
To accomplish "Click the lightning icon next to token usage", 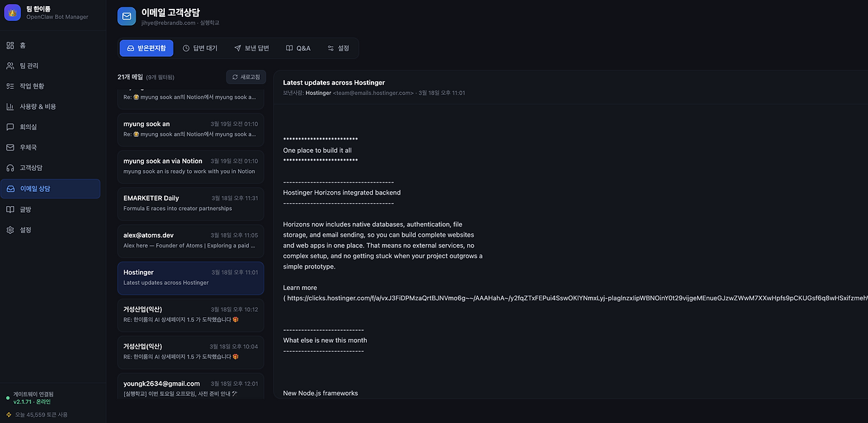I will (9, 414).
